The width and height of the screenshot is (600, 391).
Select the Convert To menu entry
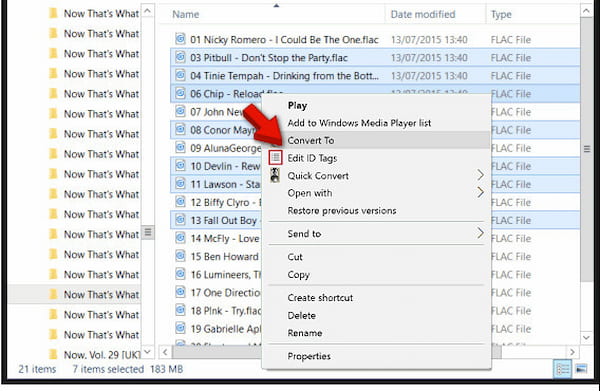coord(310,141)
